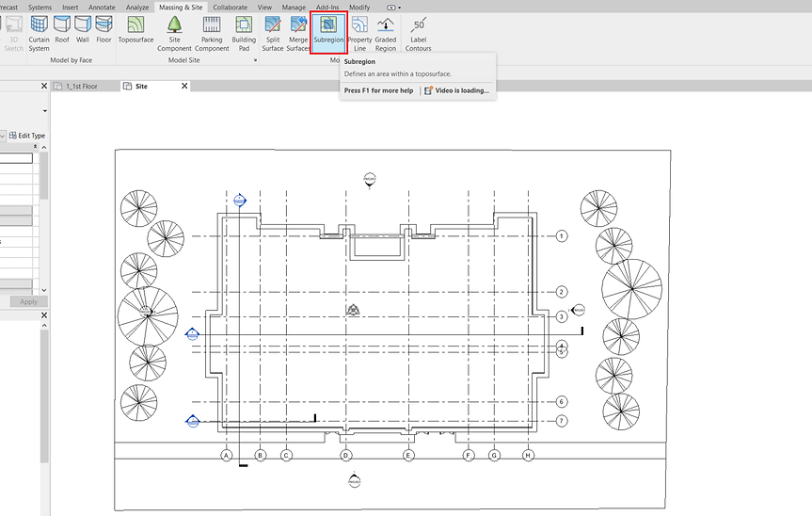Select the survey point marker in plan center
Screen dimensions: 812x516
click(x=353, y=310)
